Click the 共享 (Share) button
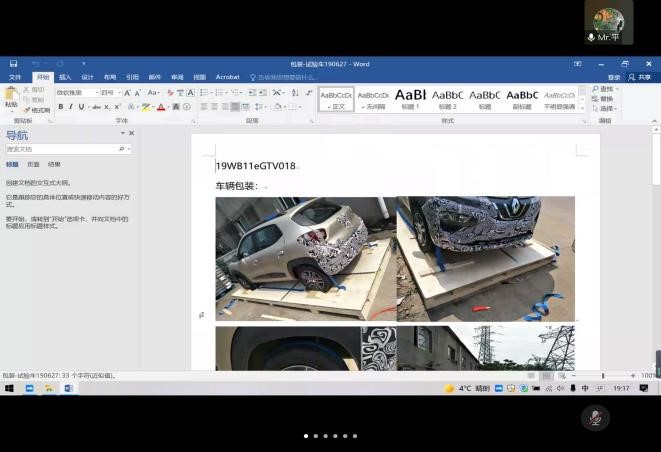This screenshot has height=452, width=661. (x=640, y=77)
